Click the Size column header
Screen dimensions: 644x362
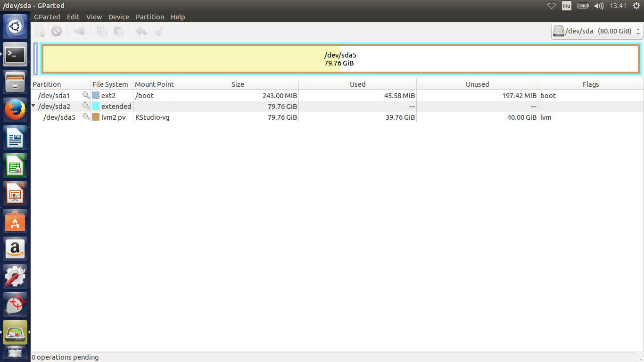click(x=238, y=84)
